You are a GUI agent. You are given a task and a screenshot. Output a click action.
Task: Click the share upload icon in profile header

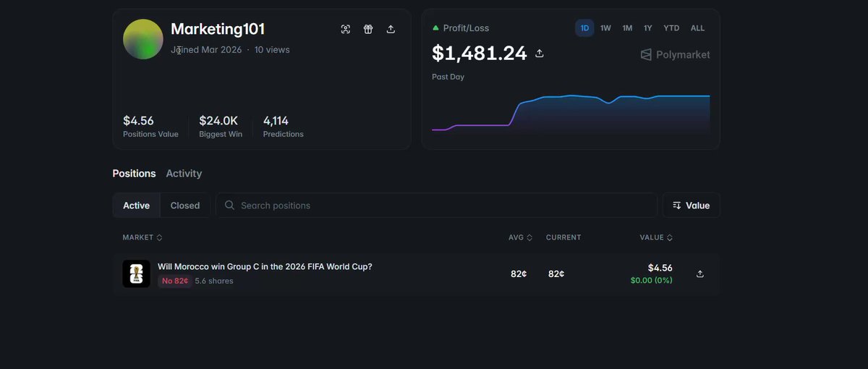click(391, 29)
